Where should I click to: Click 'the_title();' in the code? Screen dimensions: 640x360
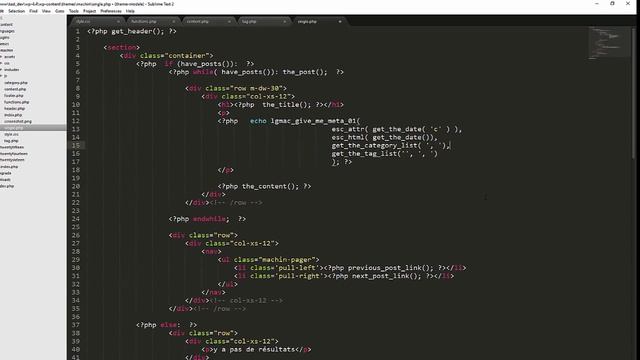coord(287,105)
